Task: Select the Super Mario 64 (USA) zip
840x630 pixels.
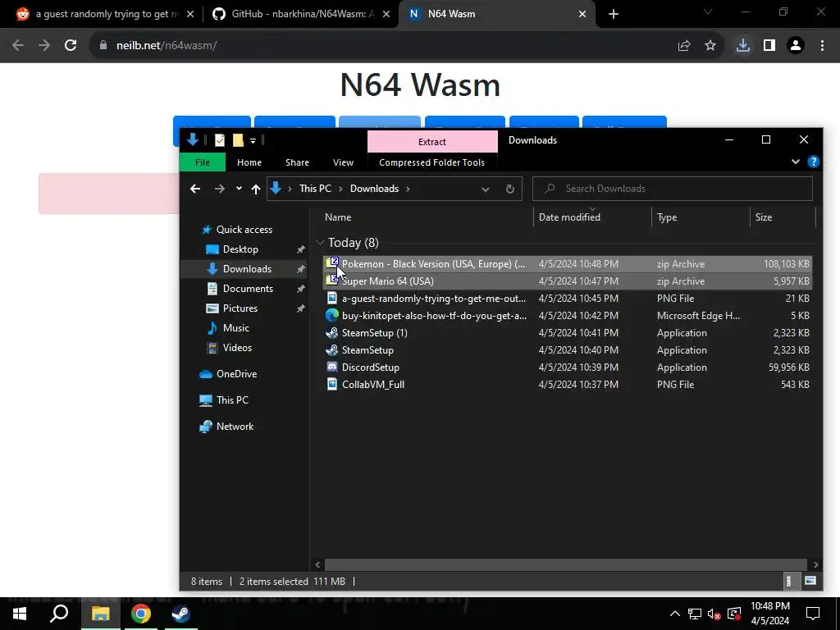Action: (x=568, y=281)
